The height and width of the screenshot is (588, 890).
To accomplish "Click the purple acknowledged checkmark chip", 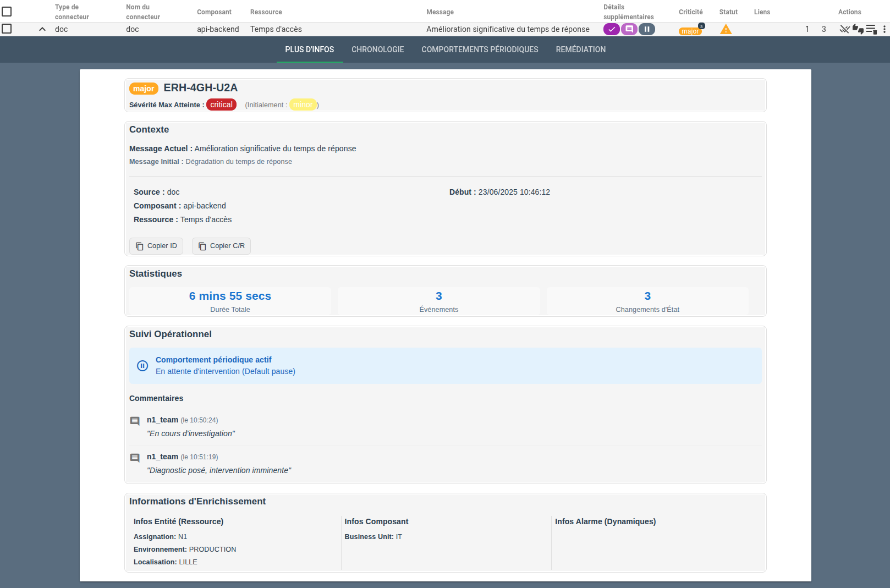I will pyautogui.click(x=611, y=29).
